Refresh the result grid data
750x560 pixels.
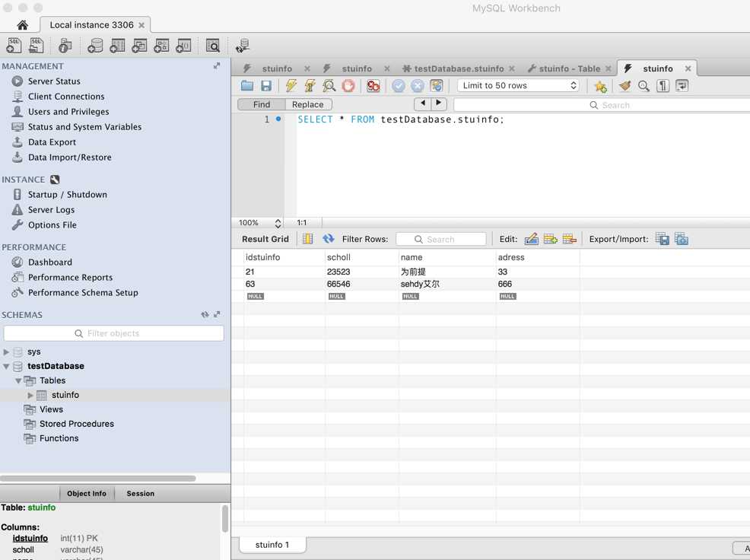(328, 239)
